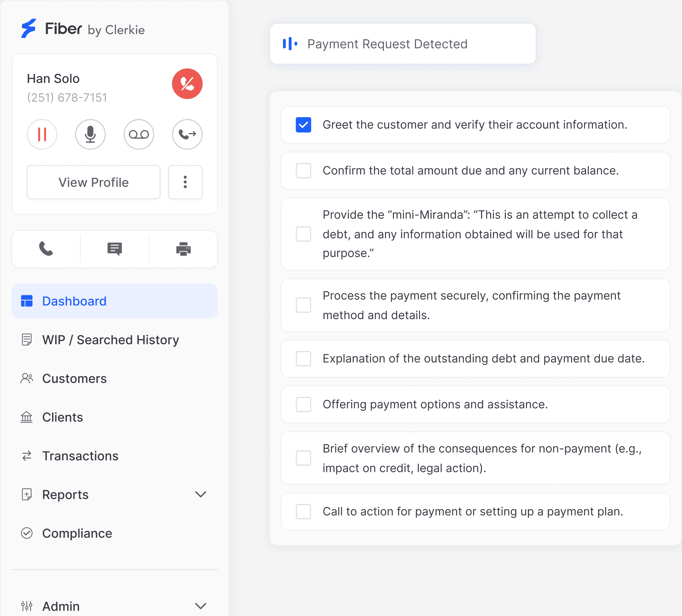682x616 pixels.
Task: Send the call to voicemail
Action: (139, 134)
